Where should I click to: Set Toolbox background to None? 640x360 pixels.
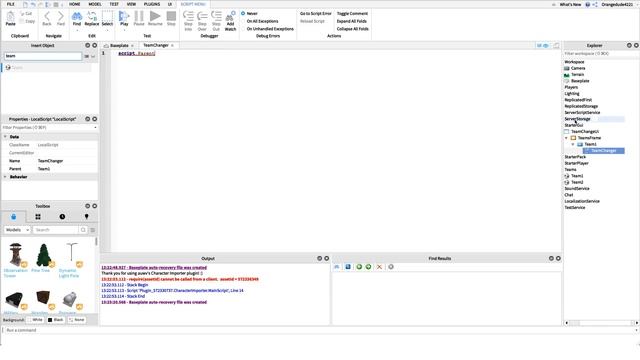tap(76, 320)
